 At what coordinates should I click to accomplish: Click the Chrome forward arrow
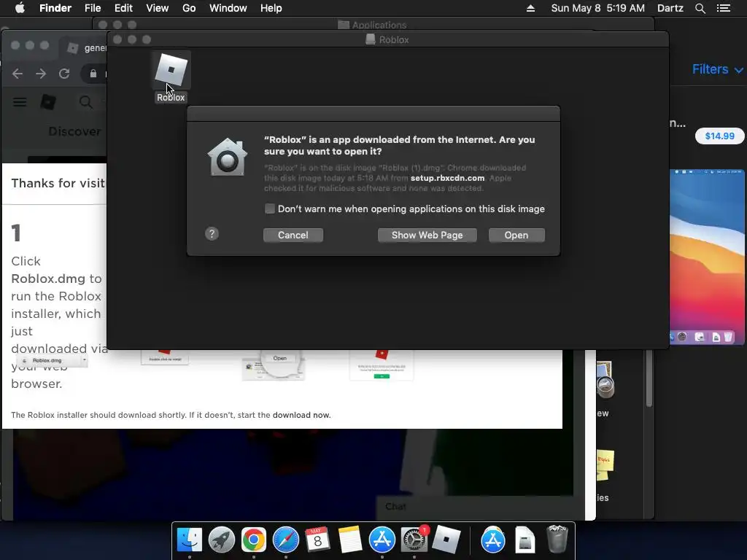click(x=41, y=74)
